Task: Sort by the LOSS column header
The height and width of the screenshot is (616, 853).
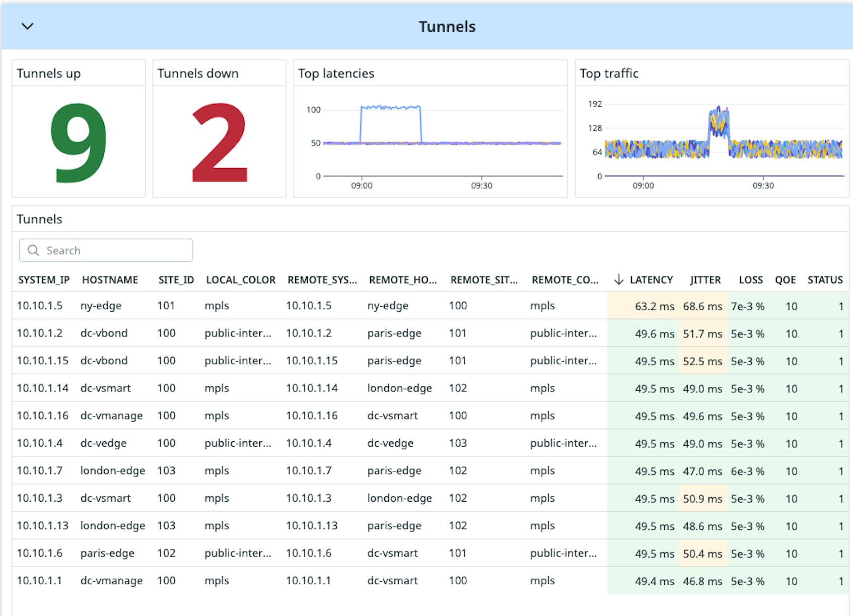Action: tap(750, 280)
